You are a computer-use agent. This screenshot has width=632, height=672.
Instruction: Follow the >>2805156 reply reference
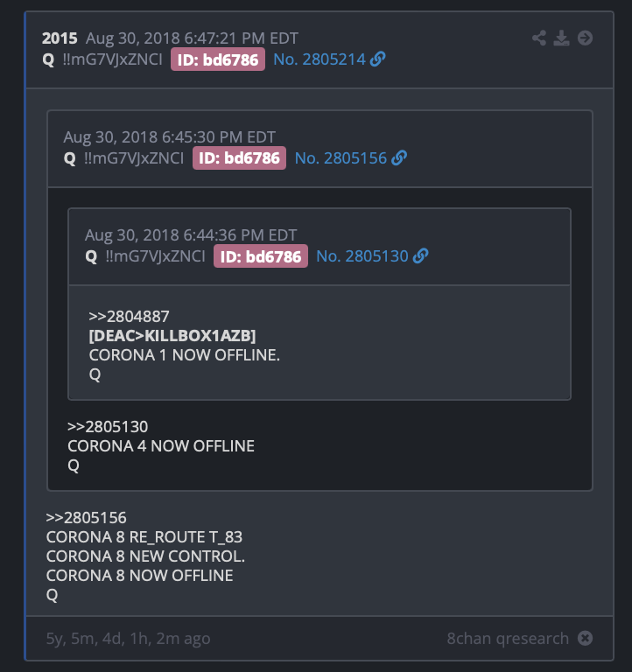[x=86, y=517]
